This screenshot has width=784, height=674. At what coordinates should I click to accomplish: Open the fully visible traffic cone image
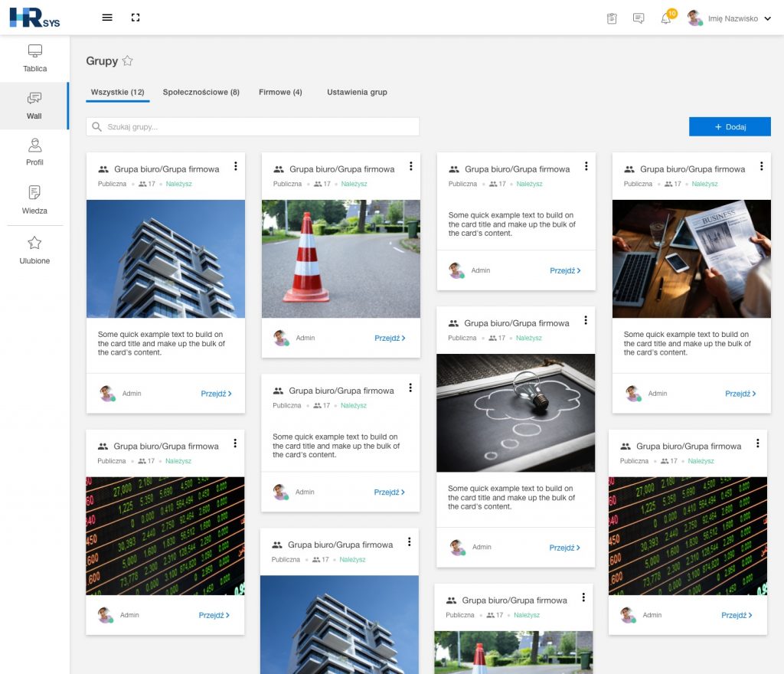pos(341,259)
